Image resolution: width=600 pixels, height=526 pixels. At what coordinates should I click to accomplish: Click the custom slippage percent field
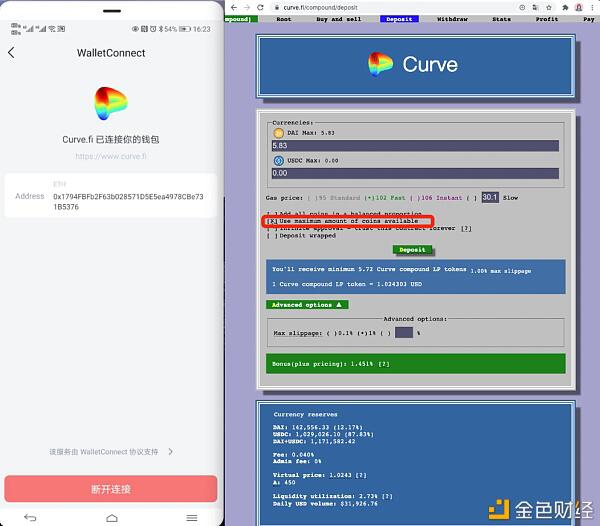click(x=404, y=332)
